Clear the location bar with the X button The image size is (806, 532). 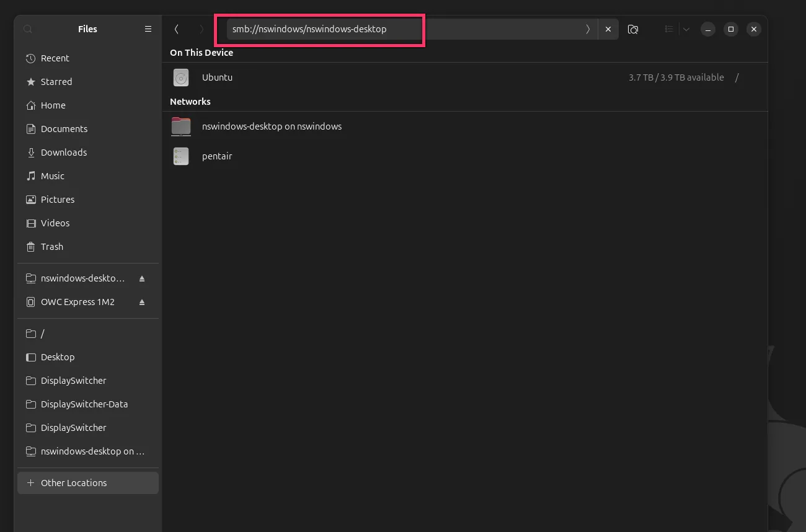(x=608, y=29)
